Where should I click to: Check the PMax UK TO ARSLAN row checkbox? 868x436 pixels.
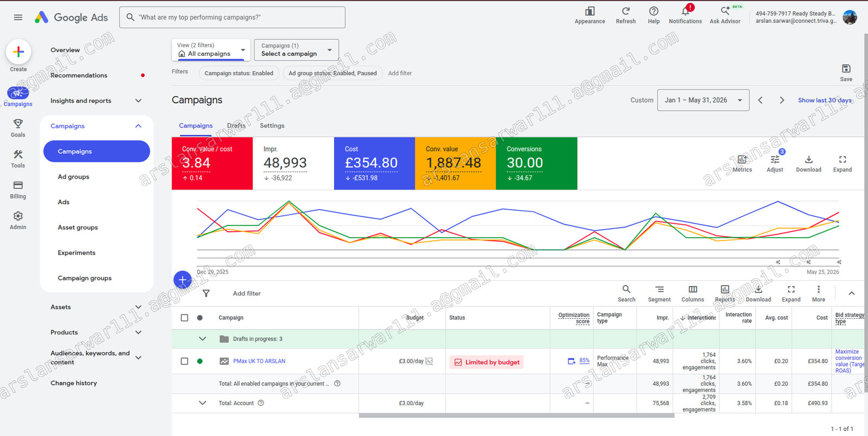(x=184, y=361)
